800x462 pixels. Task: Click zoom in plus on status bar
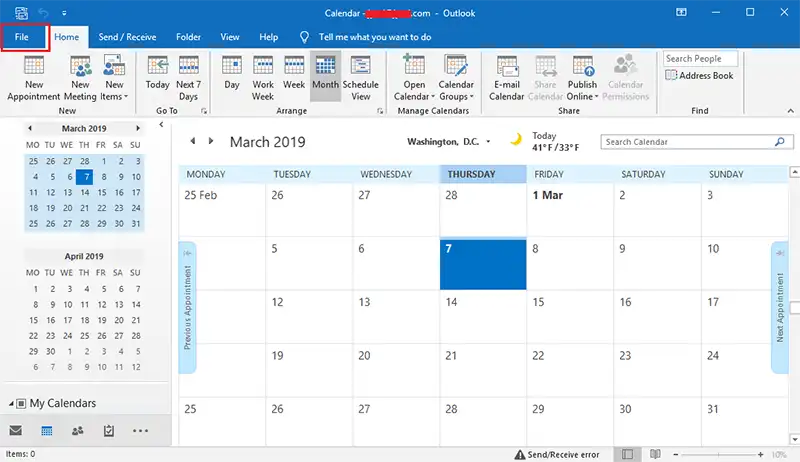tap(760, 454)
